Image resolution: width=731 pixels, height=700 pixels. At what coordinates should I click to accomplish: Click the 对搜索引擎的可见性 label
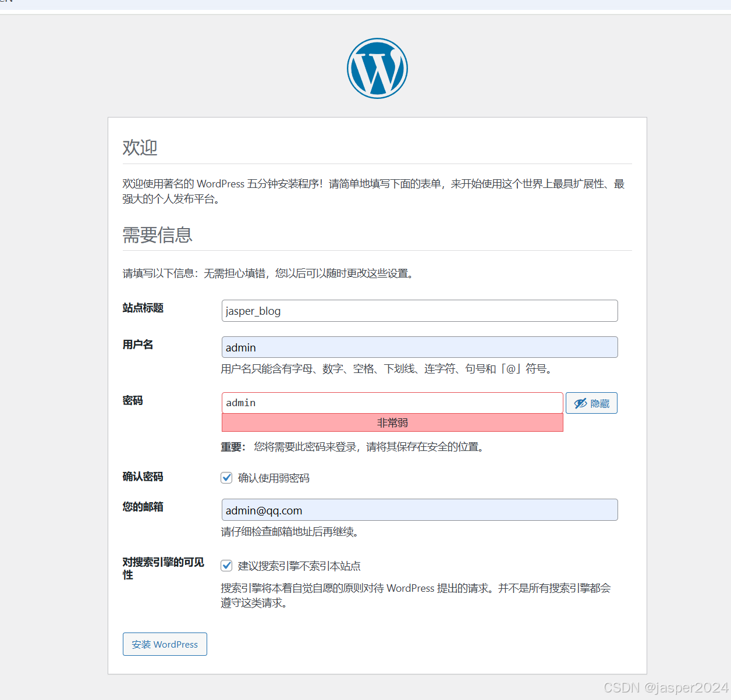pyautogui.click(x=164, y=568)
